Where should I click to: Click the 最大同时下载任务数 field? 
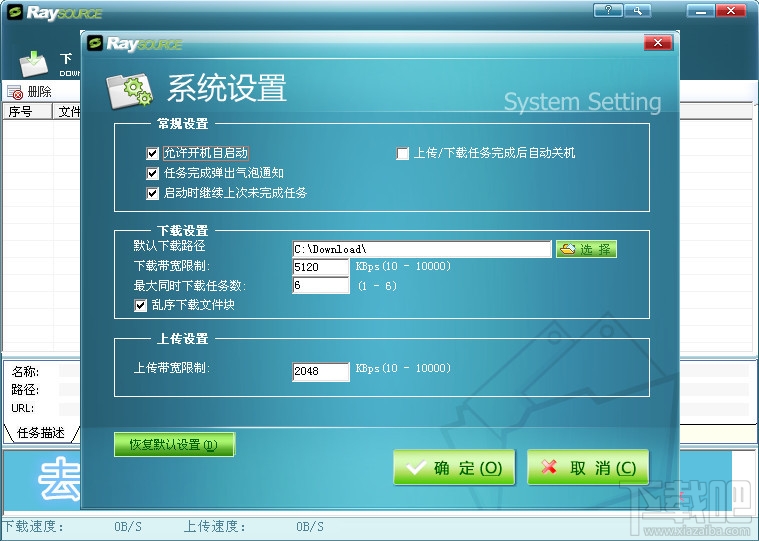[320, 286]
